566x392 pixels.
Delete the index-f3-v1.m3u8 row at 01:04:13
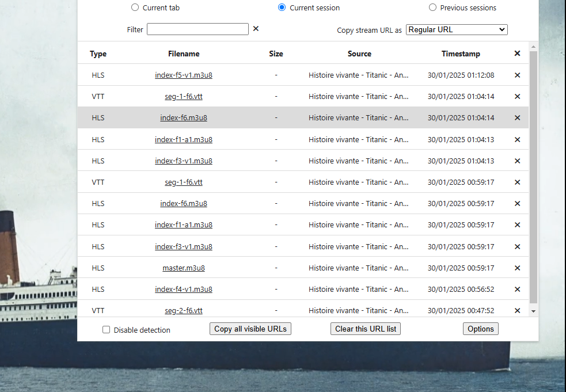517,161
